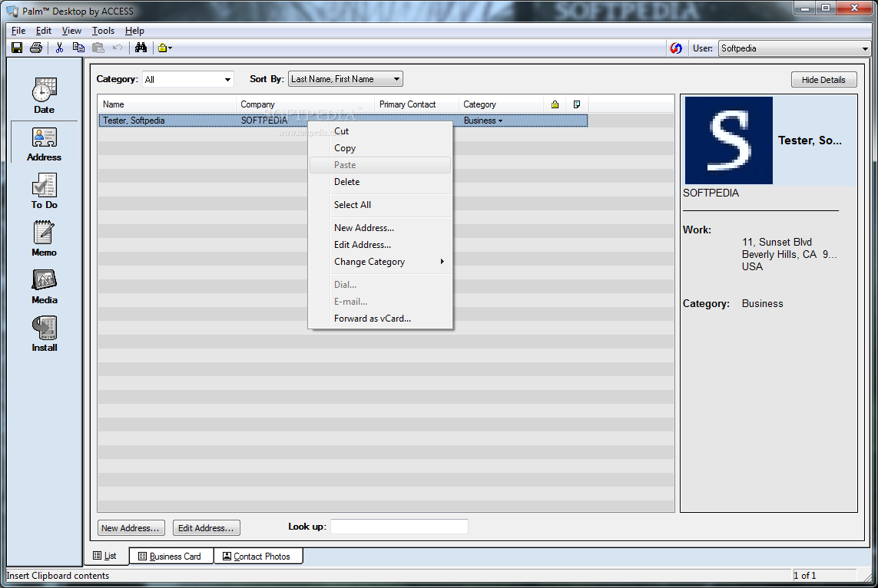The width and height of the screenshot is (878, 588).
Task: Open the Memo view in sidebar
Action: [45, 239]
